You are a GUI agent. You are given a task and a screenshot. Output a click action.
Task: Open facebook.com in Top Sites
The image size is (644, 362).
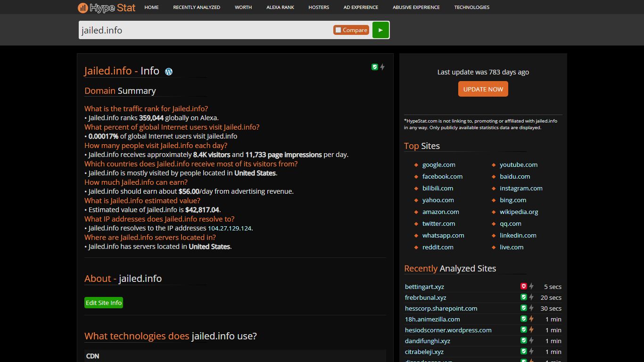[442, 176]
